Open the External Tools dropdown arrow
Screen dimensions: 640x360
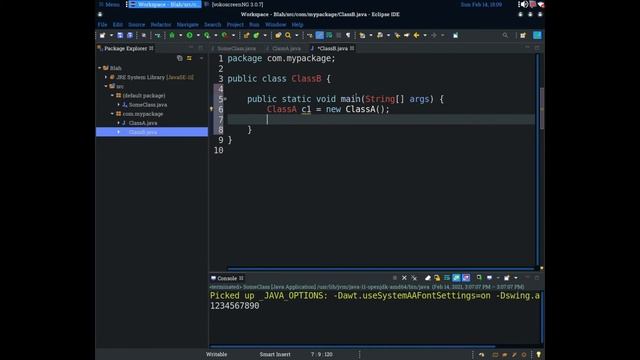[x=233, y=36]
